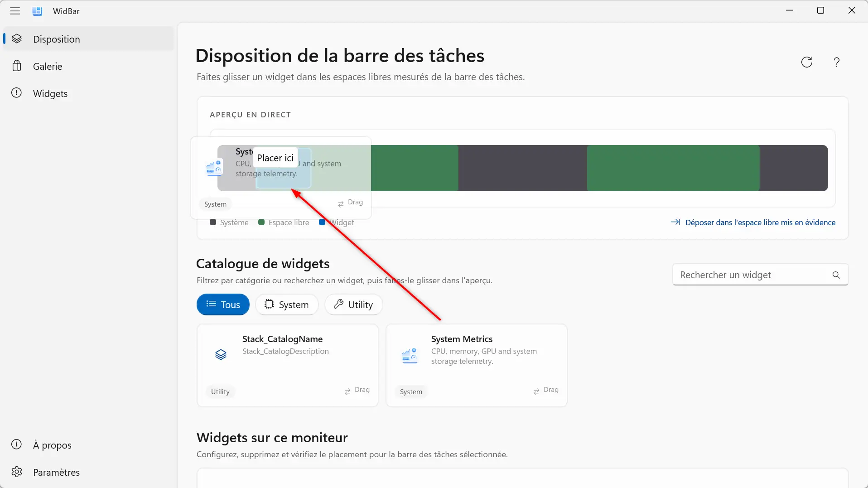
Task: Click the Widgets sidebar icon
Action: (17, 93)
